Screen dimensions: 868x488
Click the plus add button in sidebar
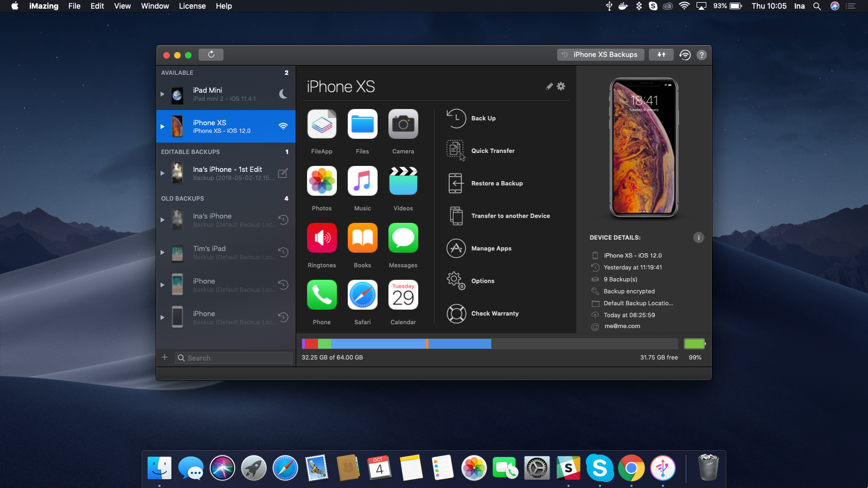[165, 357]
